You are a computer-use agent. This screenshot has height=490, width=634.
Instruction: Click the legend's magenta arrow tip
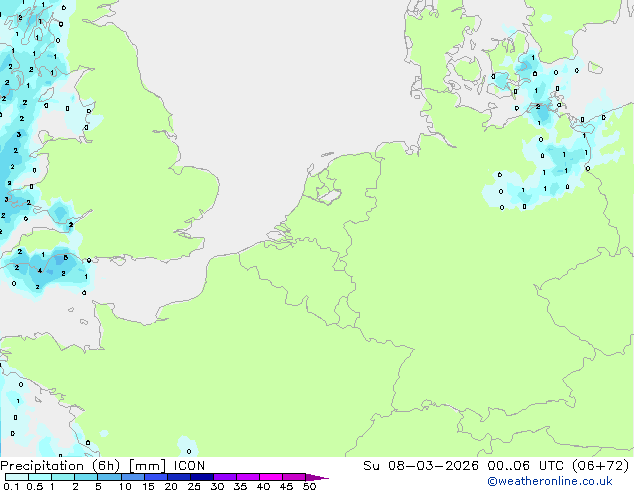(x=321, y=477)
